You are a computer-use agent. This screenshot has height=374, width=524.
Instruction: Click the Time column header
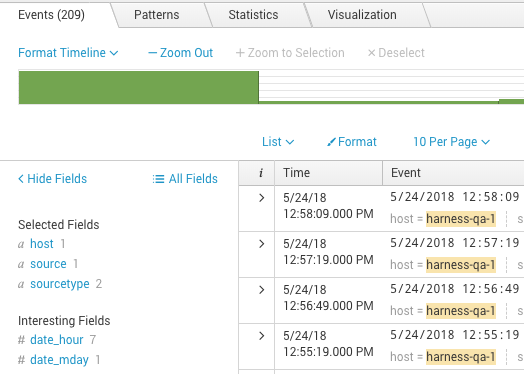click(329, 173)
